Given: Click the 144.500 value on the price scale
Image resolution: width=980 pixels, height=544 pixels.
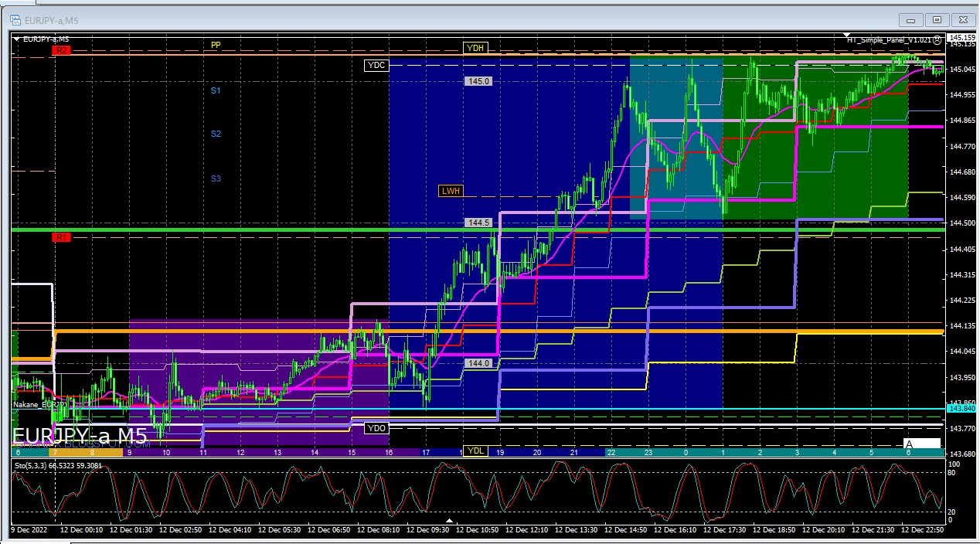Looking at the screenshot, I should coord(962,223).
